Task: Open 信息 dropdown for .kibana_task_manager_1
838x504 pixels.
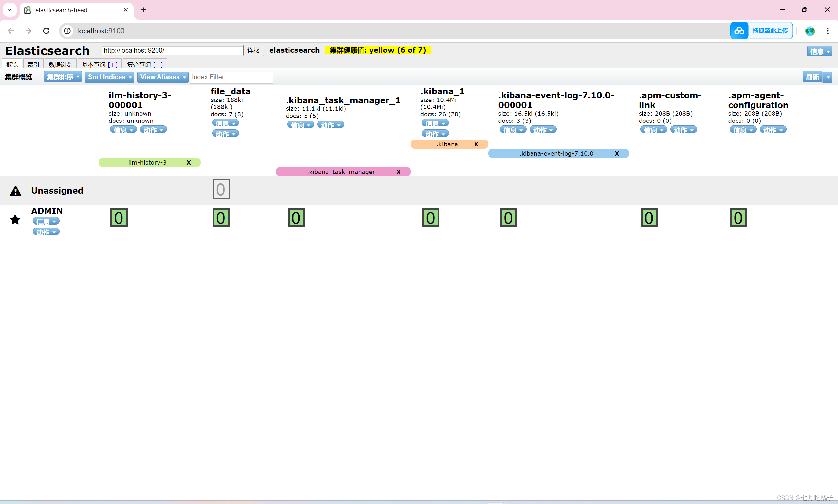Action: click(x=301, y=125)
